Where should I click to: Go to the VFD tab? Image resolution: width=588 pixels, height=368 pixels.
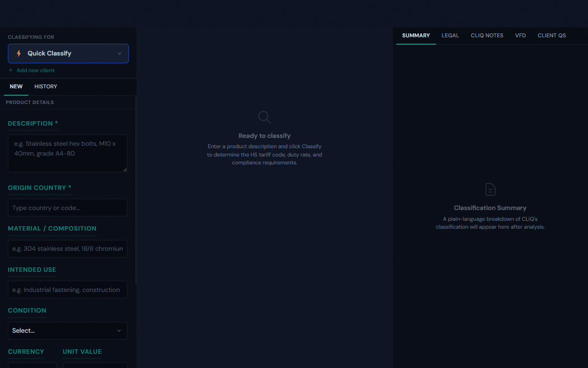coord(520,35)
